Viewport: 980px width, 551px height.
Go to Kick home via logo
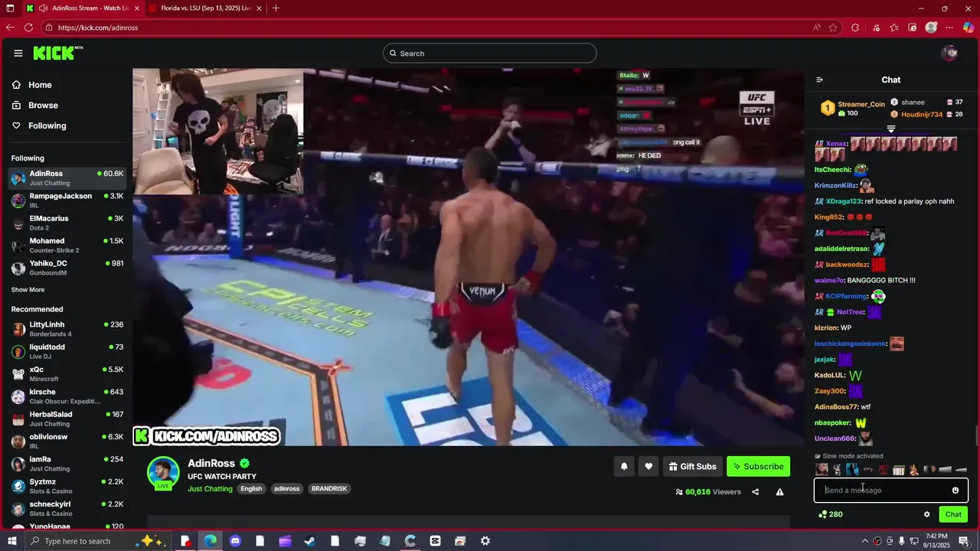pos(57,53)
